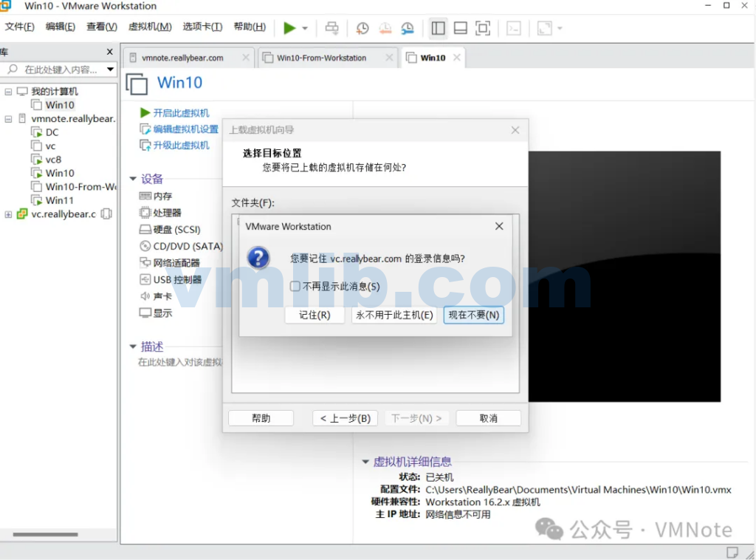Open the 查看(V) menu
The width and height of the screenshot is (756, 560).
pos(102,27)
